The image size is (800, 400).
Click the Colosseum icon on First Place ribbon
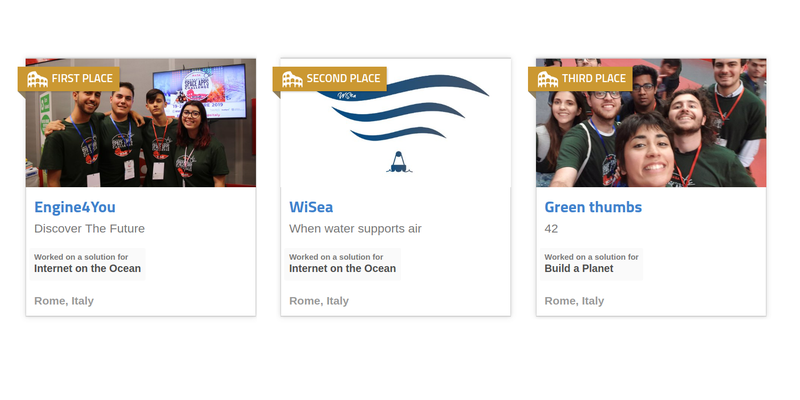tap(37, 79)
